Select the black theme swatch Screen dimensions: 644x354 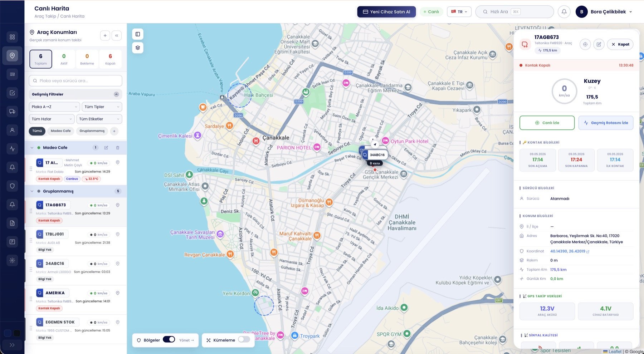coord(17,333)
